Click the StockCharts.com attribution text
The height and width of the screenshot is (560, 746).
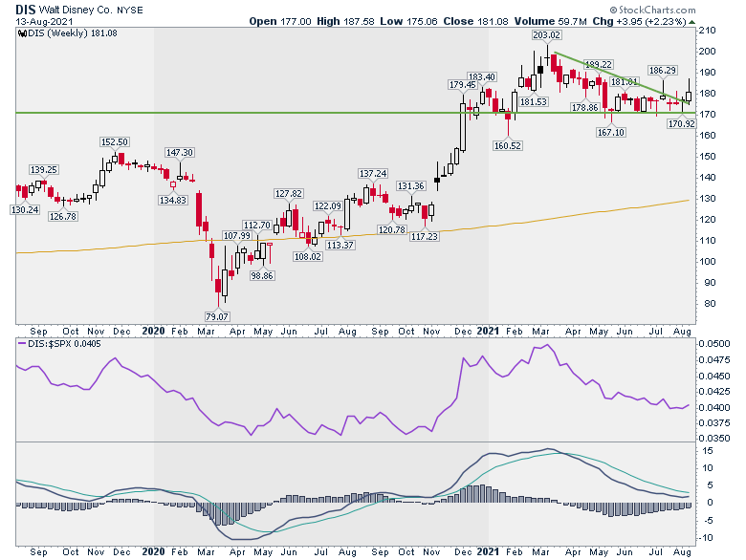[652, 10]
